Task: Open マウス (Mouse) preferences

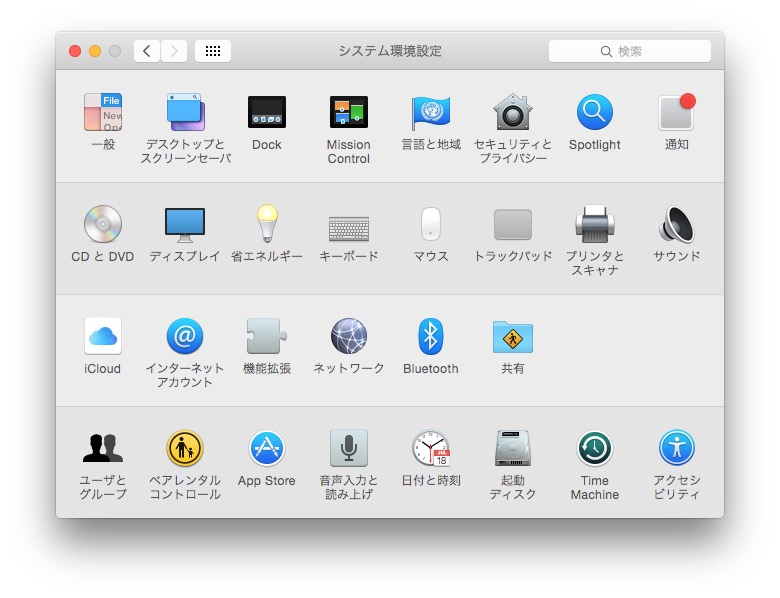Action: pyautogui.click(x=431, y=224)
